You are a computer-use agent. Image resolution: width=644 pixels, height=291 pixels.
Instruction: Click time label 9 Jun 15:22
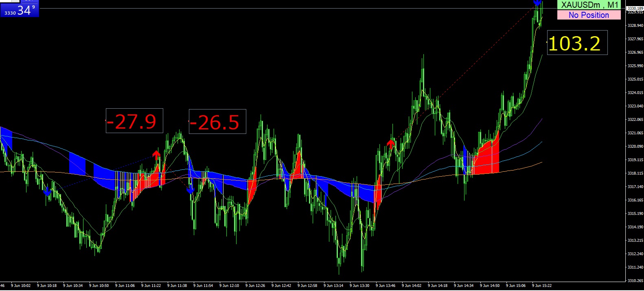(542, 286)
